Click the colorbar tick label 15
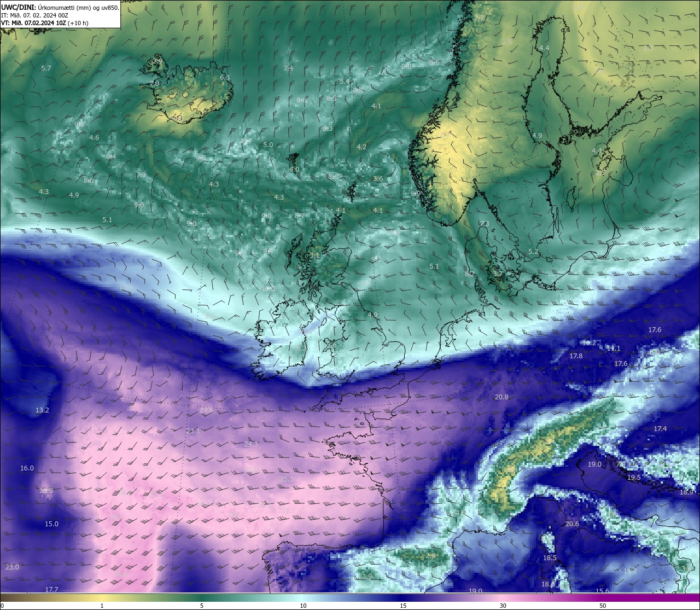Viewport: 700px width, 610px height. coord(403,606)
